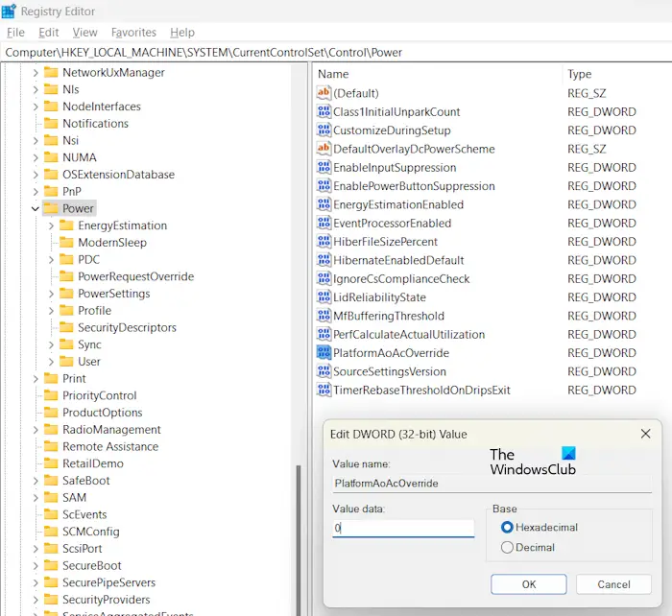Select the Remote Assistance tree item
This screenshot has width=672, height=616.
pyautogui.click(x=110, y=446)
